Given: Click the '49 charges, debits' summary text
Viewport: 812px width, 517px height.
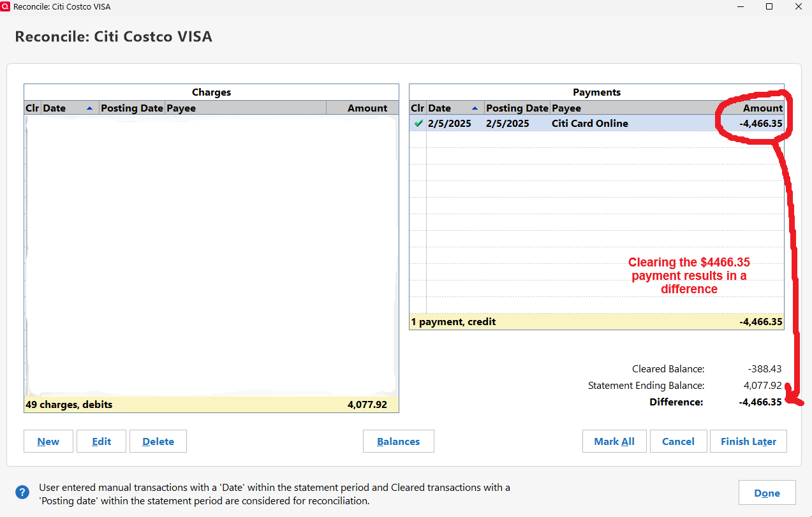Looking at the screenshot, I should pos(69,404).
